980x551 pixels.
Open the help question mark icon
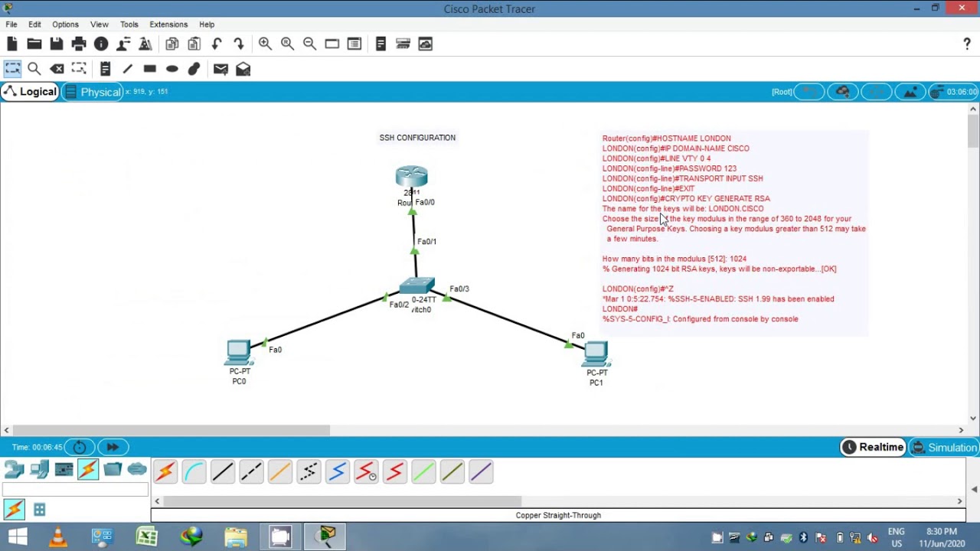[x=967, y=44]
